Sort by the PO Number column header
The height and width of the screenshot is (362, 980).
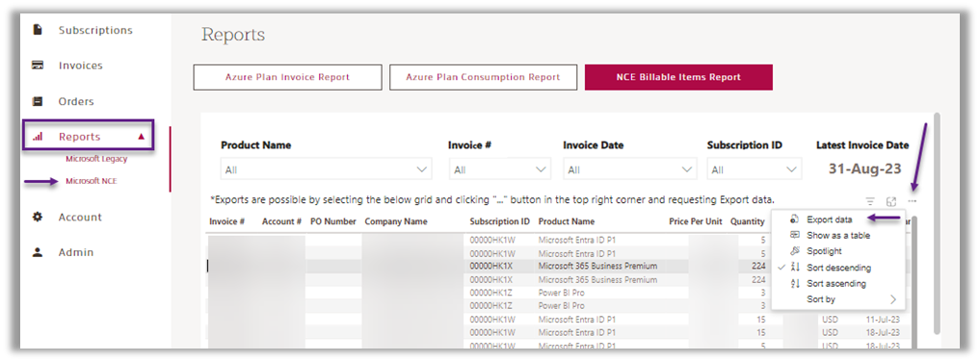[333, 221]
